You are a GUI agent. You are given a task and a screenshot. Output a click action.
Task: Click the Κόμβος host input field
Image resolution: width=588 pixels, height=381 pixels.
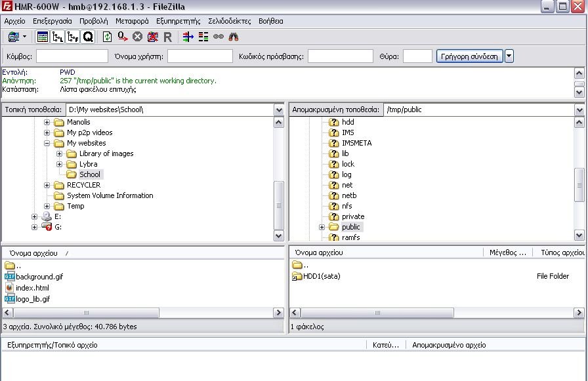(72, 56)
